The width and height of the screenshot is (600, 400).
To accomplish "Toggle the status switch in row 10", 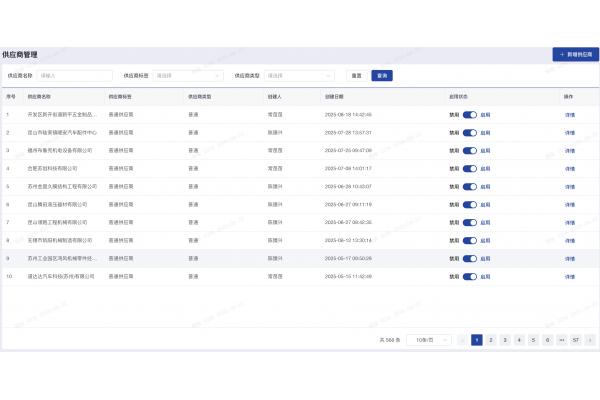I will [x=469, y=276].
